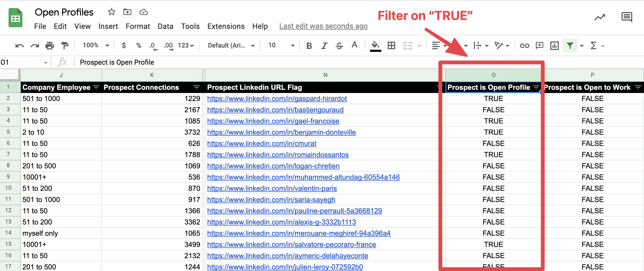
Task: Apply strikethrough formatting
Action: (x=339, y=46)
